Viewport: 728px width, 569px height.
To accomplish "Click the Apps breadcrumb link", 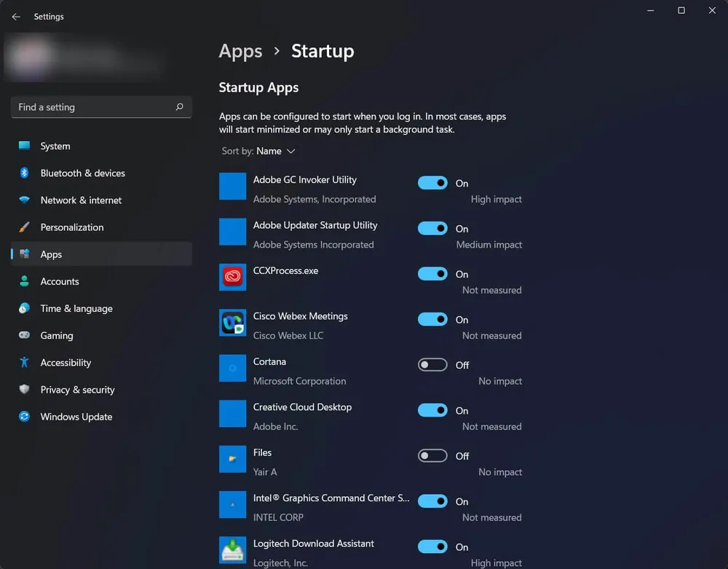I will [240, 51].
